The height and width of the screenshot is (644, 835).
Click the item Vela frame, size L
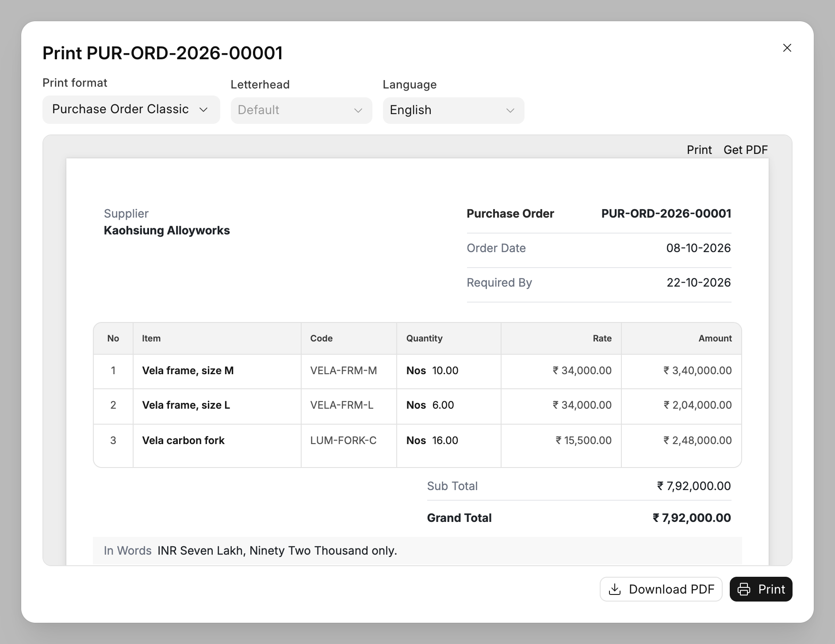(186, 405)
